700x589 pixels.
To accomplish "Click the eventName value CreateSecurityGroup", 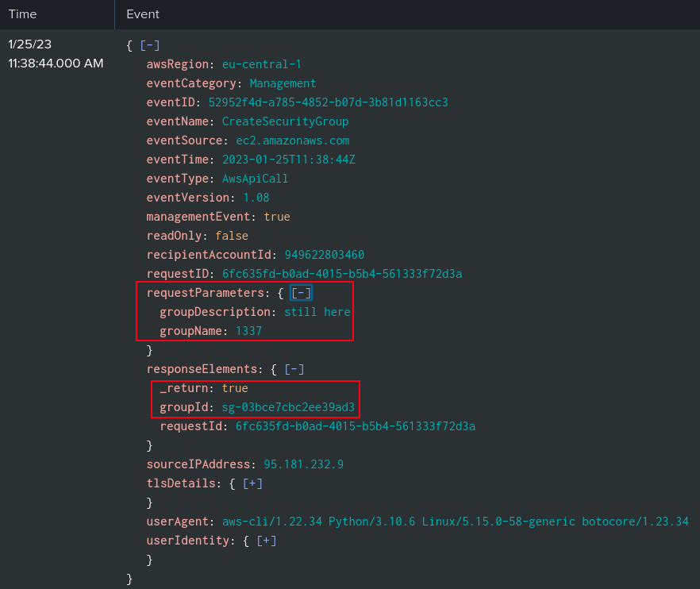I will pyautogui.click(x=285, y=121).
